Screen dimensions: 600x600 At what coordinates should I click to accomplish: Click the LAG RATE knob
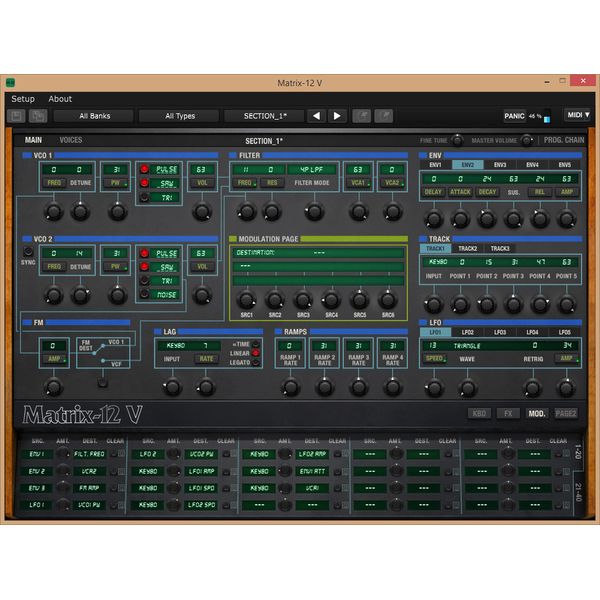[206, 387]
